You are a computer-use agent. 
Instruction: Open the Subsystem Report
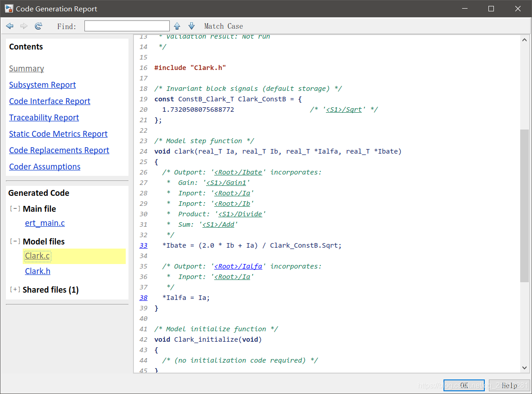pyautogui.click(x=42, y=85)
